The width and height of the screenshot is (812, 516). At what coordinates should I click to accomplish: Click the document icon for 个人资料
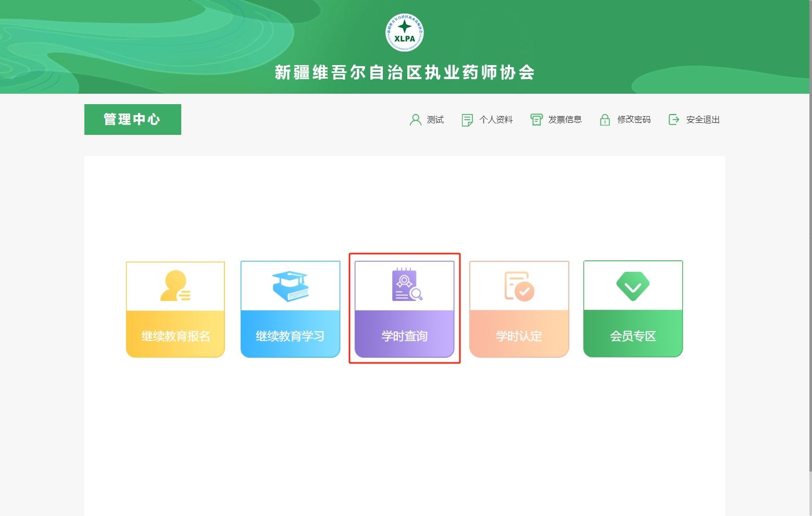467,120
